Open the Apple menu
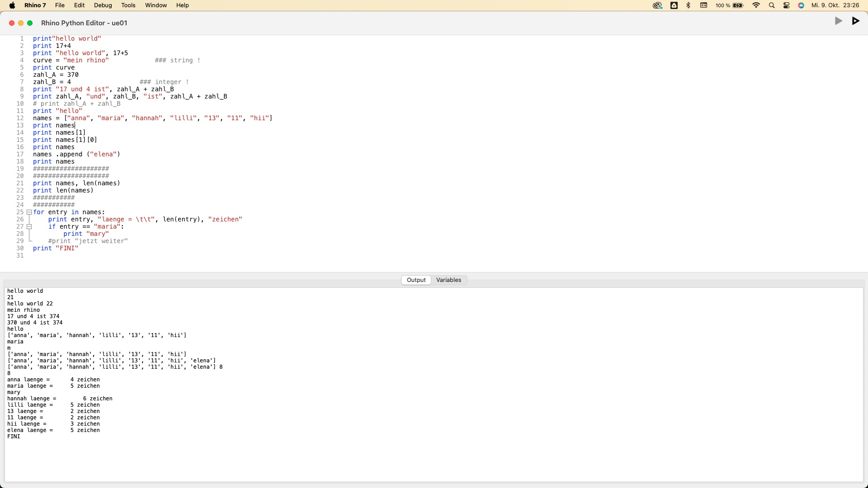868x488 pixels. point(12,5)
